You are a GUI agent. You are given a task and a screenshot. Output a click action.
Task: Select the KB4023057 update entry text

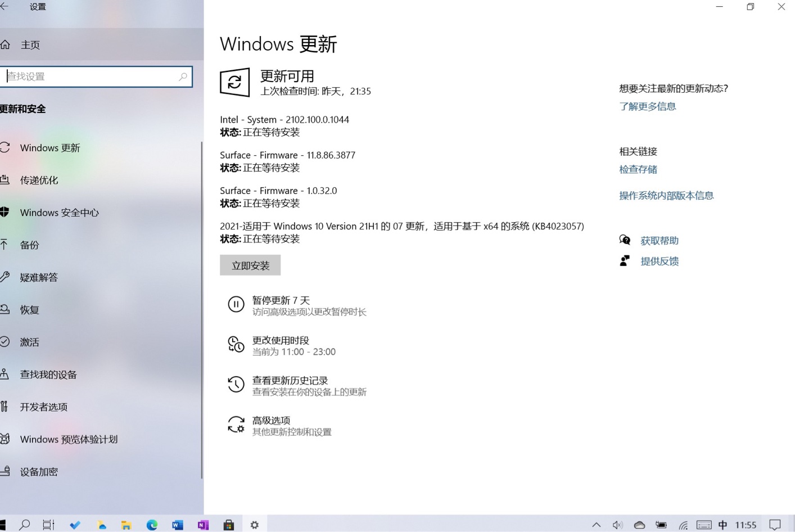pos(402,226)
